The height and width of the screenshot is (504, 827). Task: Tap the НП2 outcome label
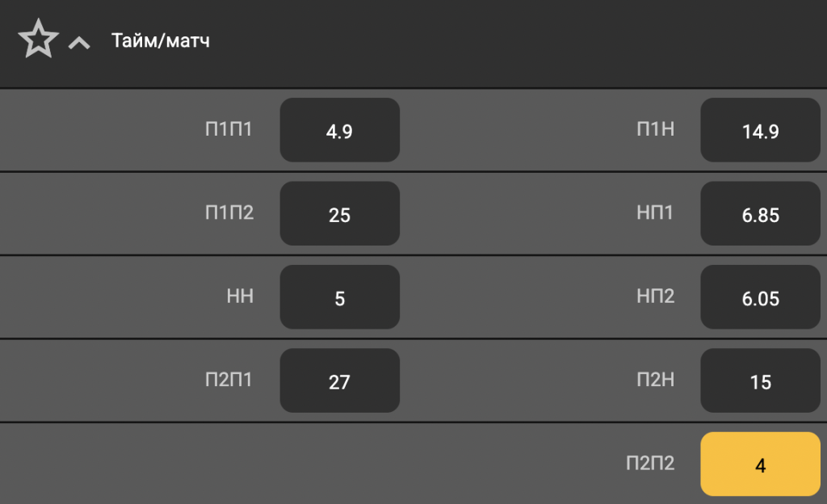[653, 296]
